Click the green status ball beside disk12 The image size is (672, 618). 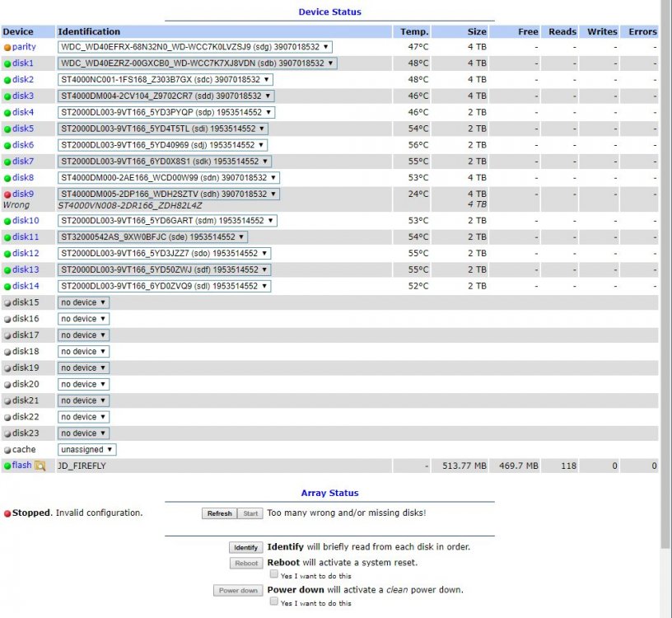pos(7,254)
